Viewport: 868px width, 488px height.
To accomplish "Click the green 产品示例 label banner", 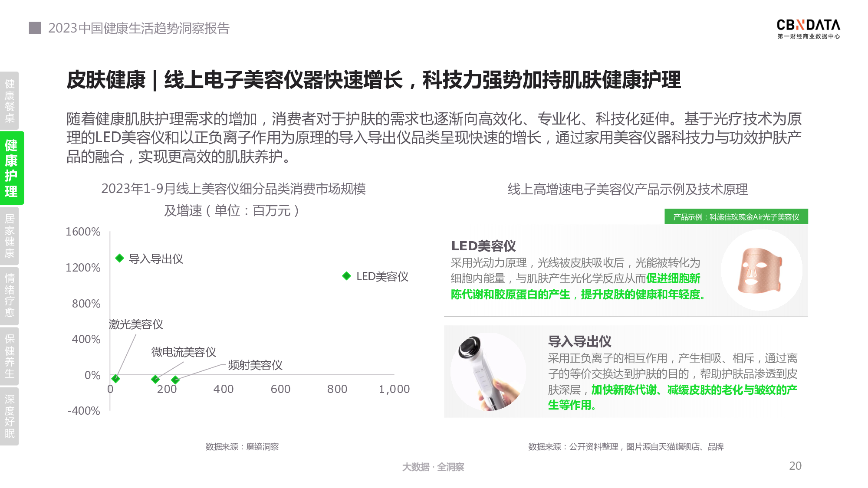I will click(x=736, y=217).
